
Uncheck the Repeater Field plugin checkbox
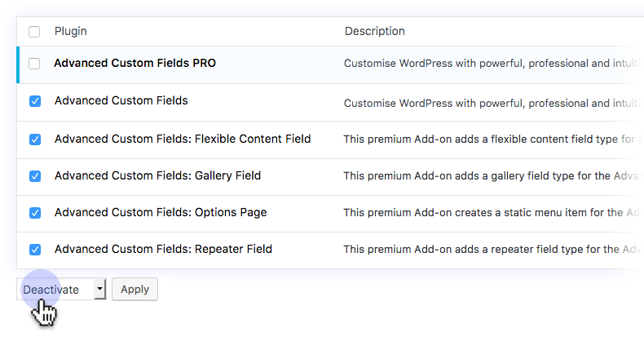tap(35, 250)
